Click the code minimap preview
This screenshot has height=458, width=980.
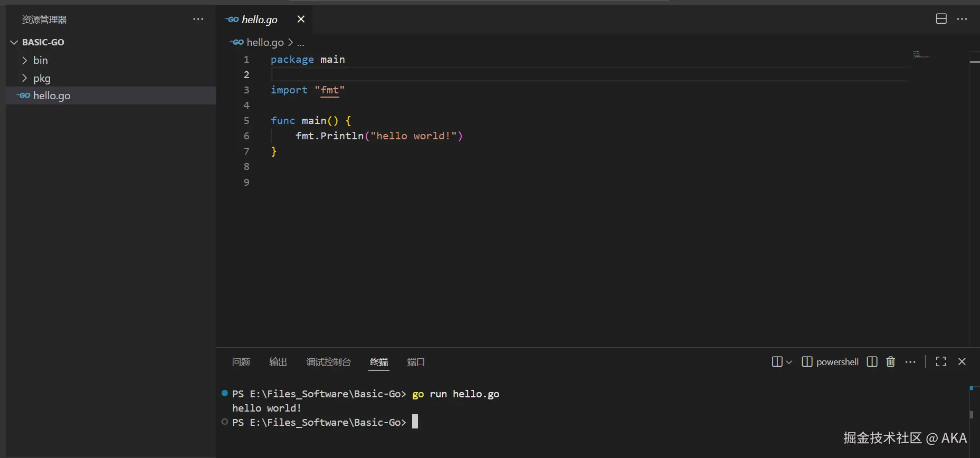pos(921,55)
